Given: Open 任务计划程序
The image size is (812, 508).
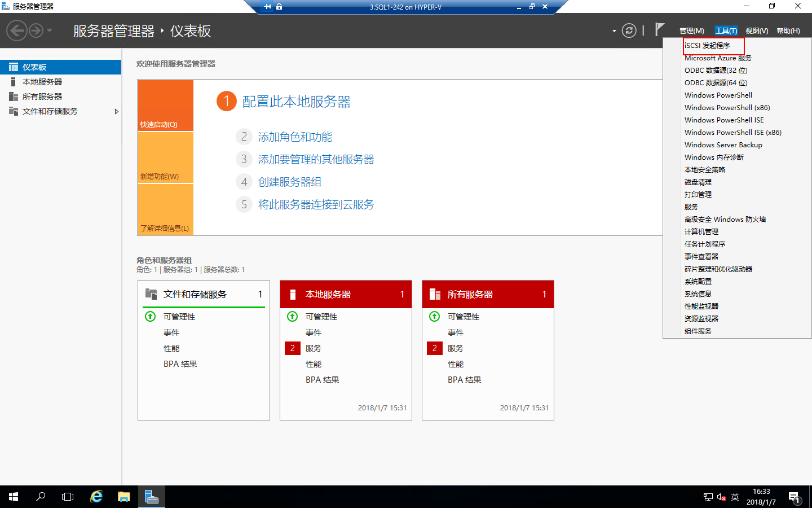Looking at the screenshot, I should coord(705,244).
